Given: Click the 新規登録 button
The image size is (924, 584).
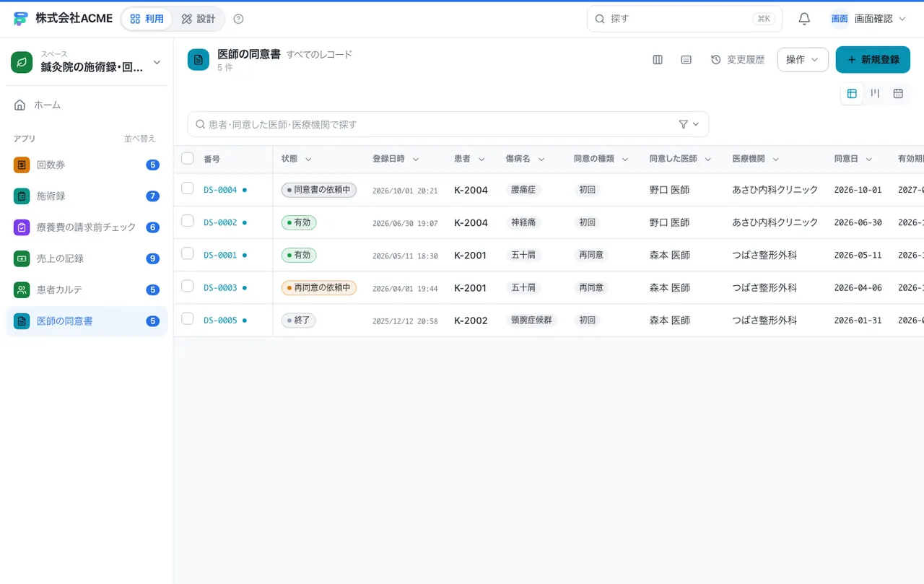Looking at the screenshot, I should click(873, 60).
